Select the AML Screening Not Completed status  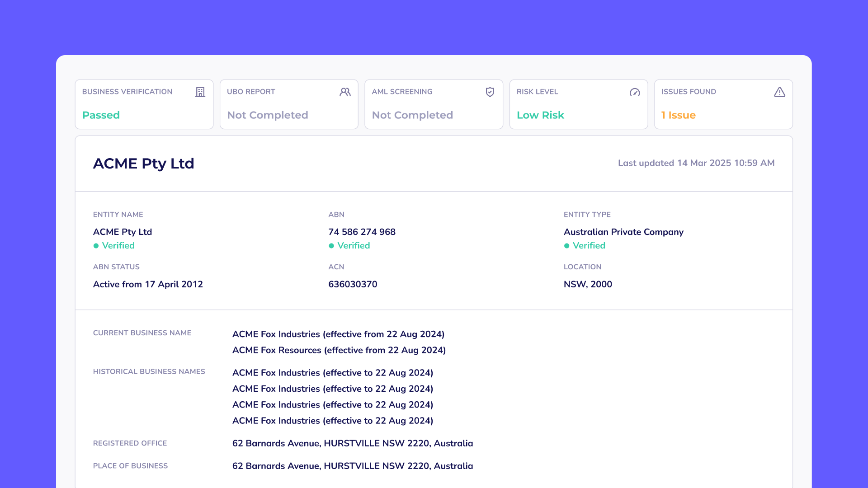pyautogui.click(x=412, y=115)
